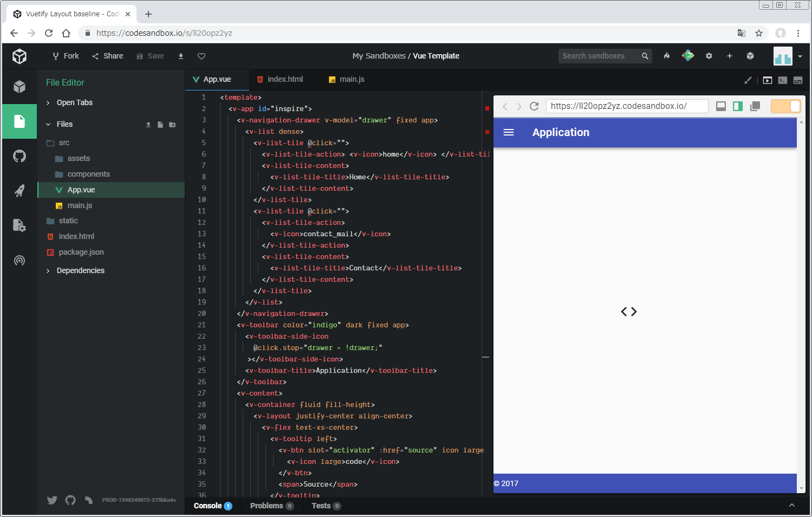The height and width of the screenshot is (517, 812).
Task: Expand the Open Tabs section
Action: [74, 102]
